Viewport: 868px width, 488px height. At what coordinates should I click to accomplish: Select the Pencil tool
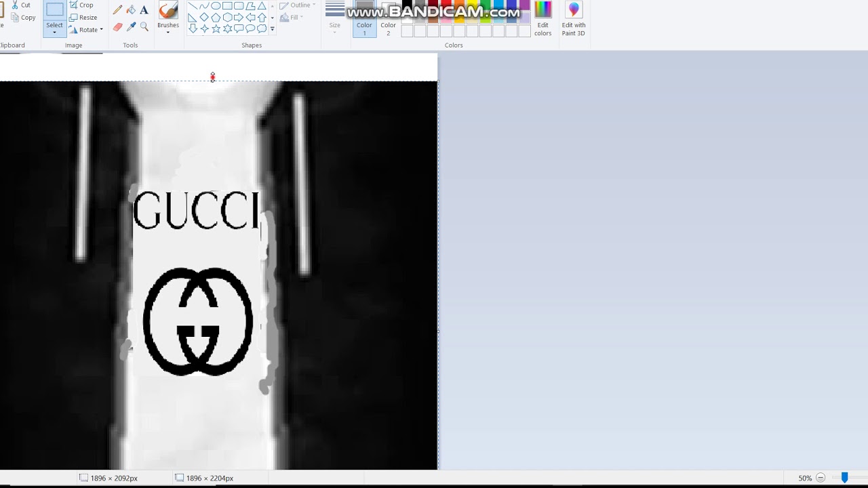click(117, 10)
